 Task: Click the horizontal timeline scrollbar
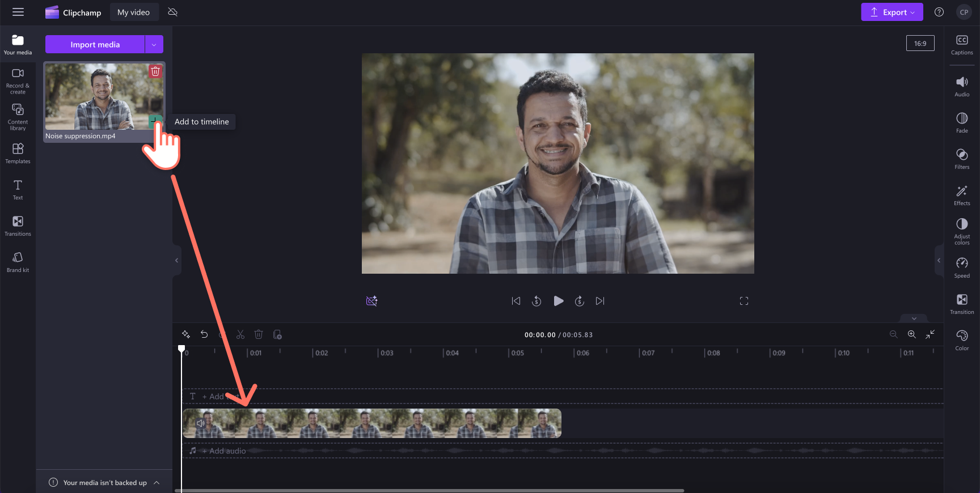tap(429, 491)
